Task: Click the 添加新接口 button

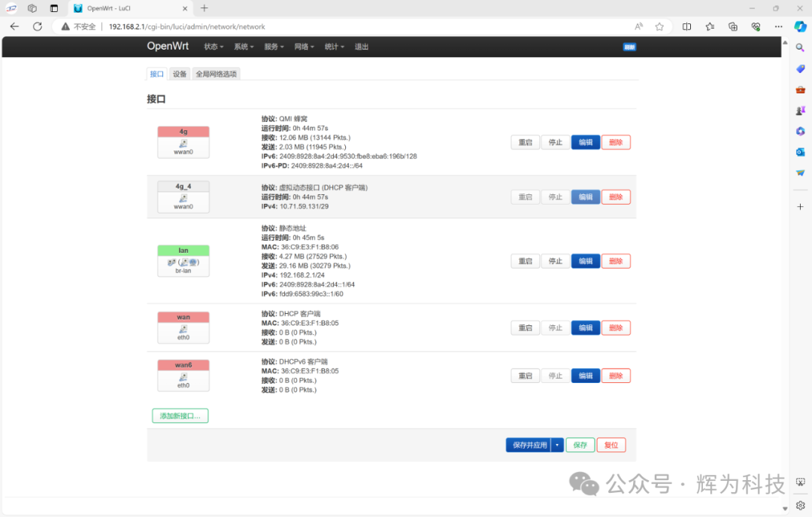Action: (180, 415)
